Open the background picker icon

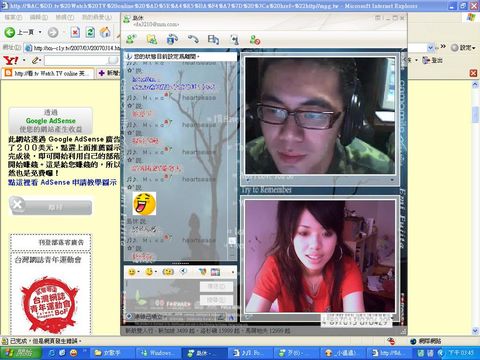pyautogui.click(x=215, y=272)
